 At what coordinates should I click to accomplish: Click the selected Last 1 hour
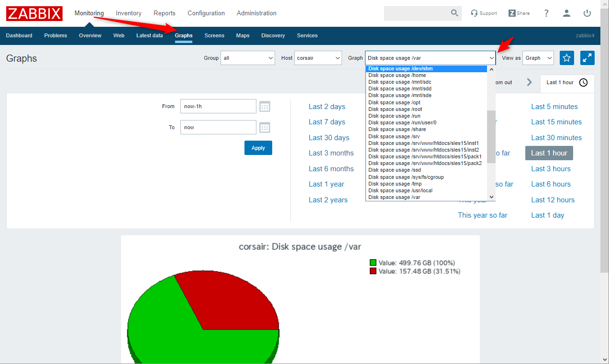549,153
